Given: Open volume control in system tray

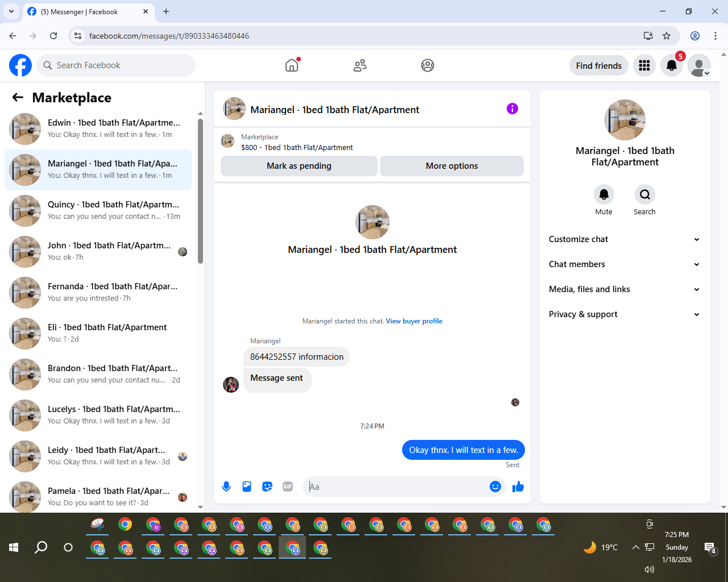Looking at the screenshot, I should (650, 569).
